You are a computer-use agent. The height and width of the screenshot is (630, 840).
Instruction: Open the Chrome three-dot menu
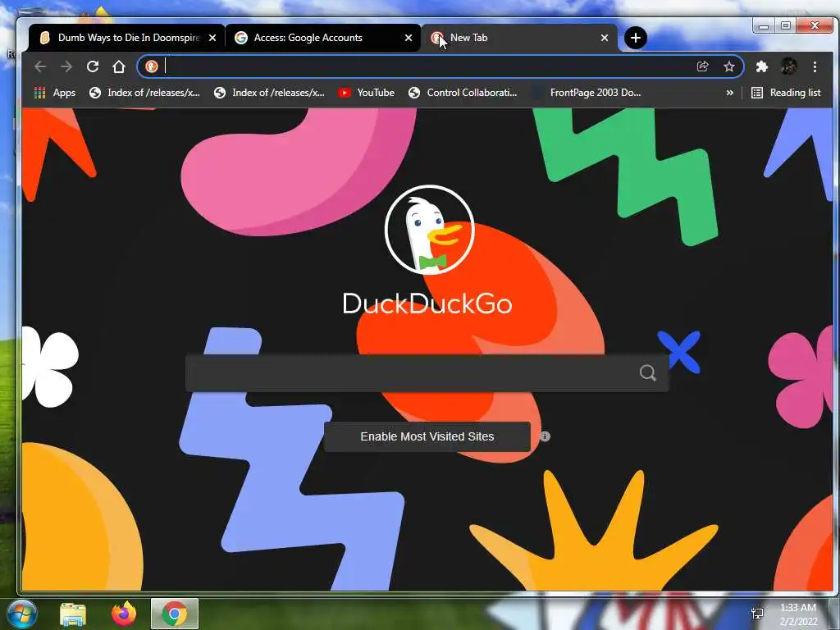tap(815, 66)
